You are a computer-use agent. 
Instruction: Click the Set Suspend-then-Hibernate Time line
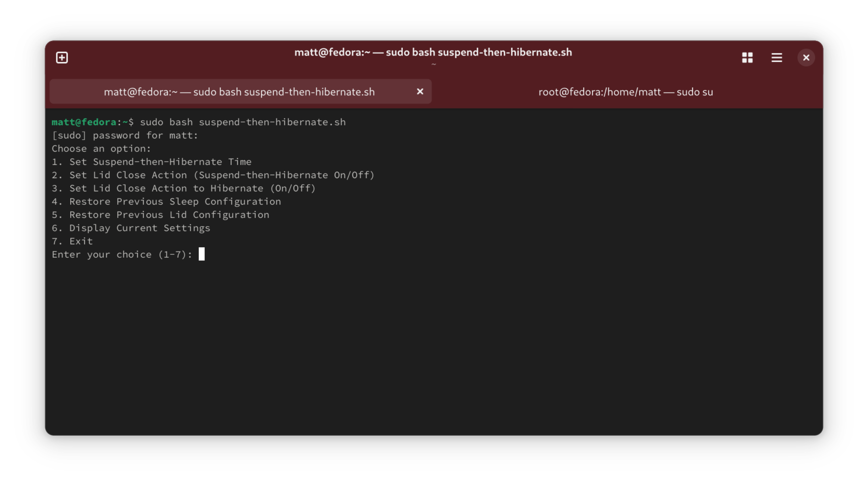pyautogui.click(x=152, y=162)
